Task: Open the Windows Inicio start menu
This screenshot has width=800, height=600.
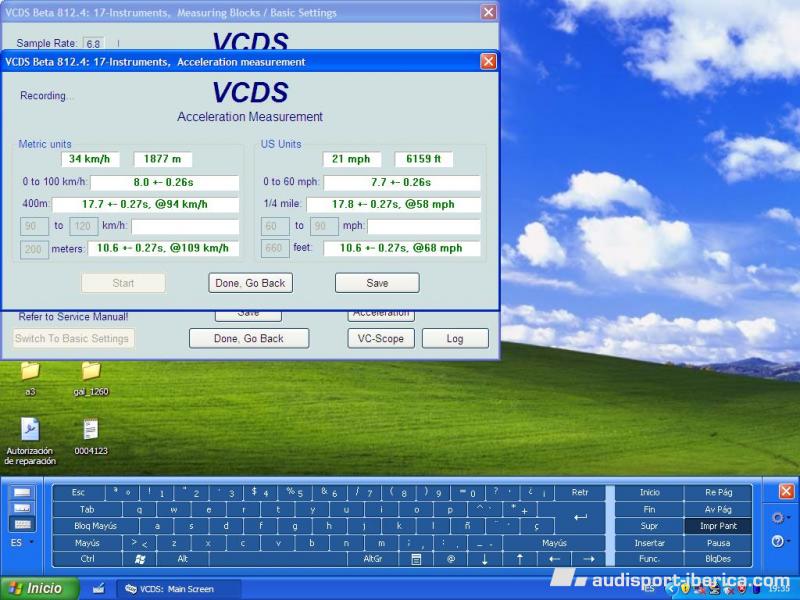Action: [34, 589]
